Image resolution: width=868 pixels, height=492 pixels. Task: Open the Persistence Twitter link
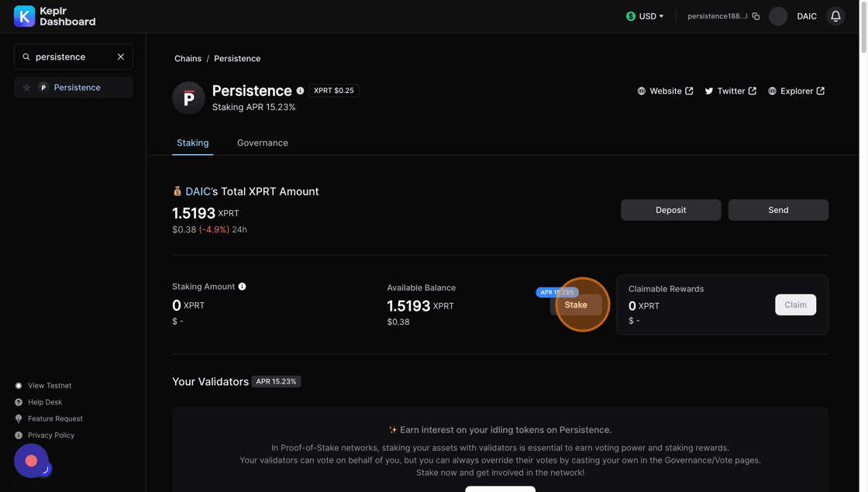pos(730,91)
